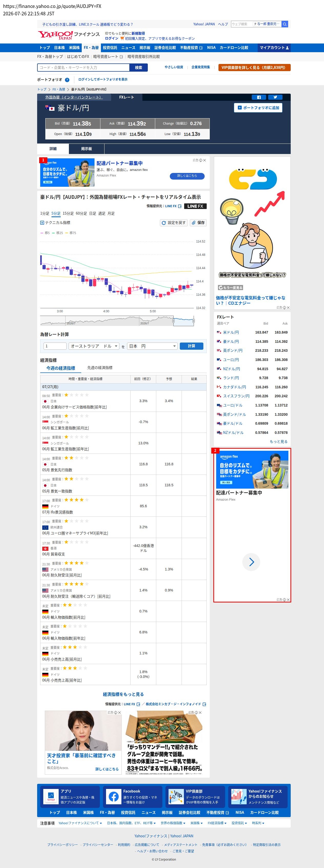Viewport: 324px width, 868px height.
Task: Select the 日足 chart interval
Action: click(x=92, y=214)
